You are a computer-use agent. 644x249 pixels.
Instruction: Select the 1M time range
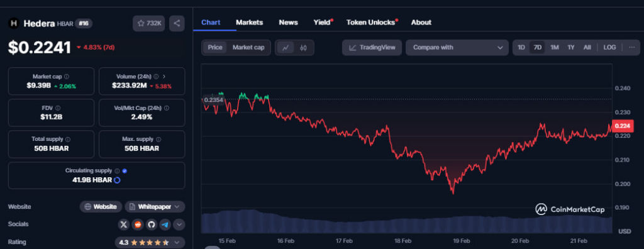(555, 48)
